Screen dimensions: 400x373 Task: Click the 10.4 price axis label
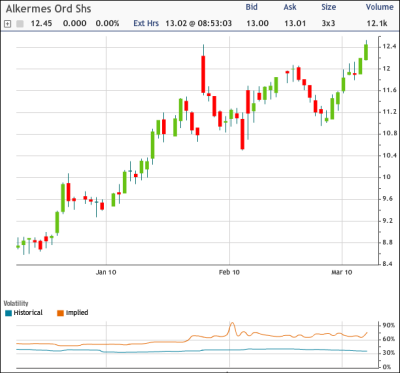(389, 155)
